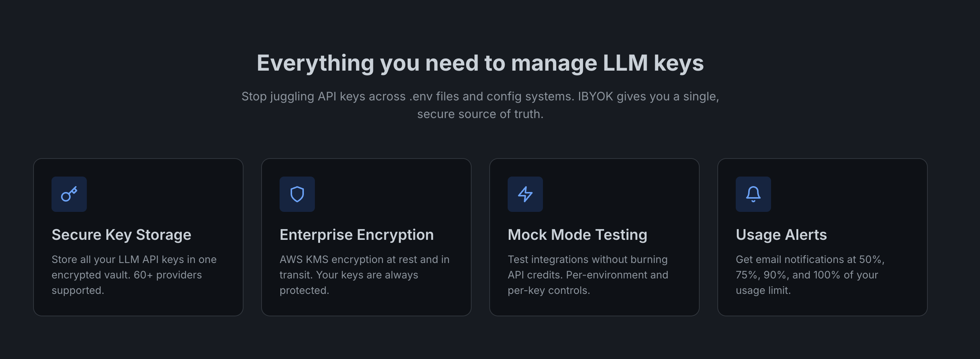Viewport: 980px width, 359px height.
Task: Click the AWS KMS encryption description text
Action: click(365, 275)
